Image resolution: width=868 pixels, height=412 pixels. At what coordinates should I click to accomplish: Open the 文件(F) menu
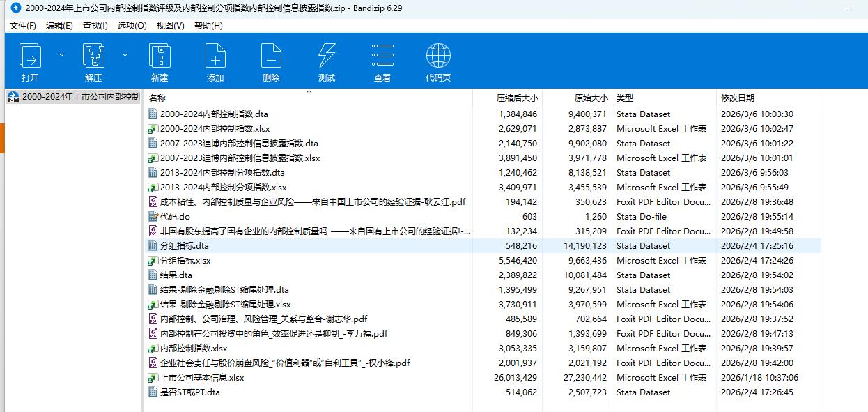coord(23,25)
